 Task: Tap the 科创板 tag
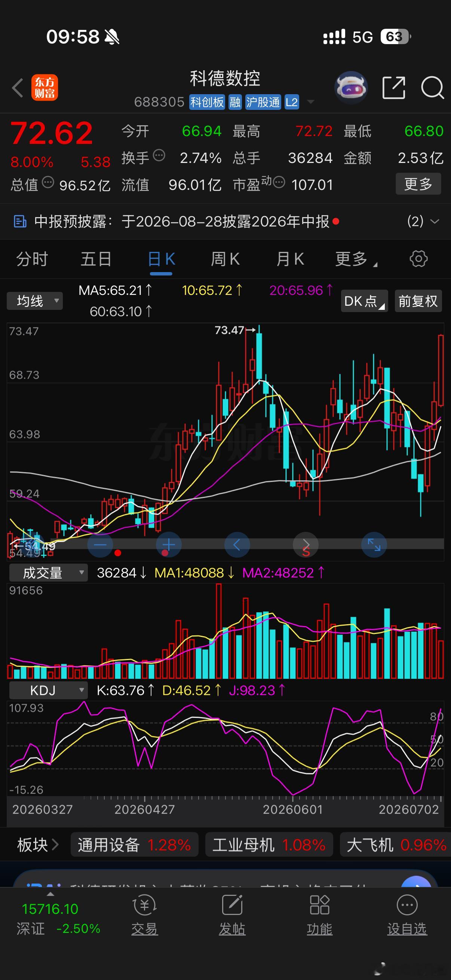tap(208, 102)
